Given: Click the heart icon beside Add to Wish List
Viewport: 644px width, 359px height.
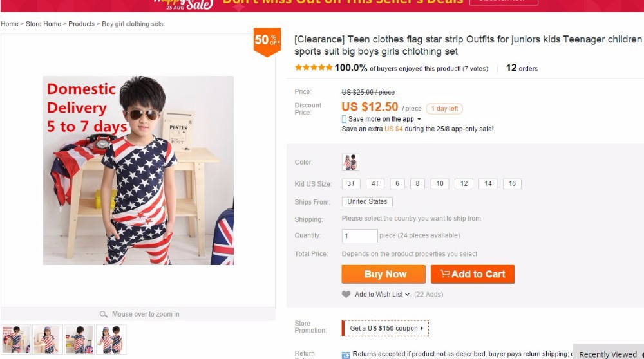Looking at the screenshot, I should pos(346,295).
